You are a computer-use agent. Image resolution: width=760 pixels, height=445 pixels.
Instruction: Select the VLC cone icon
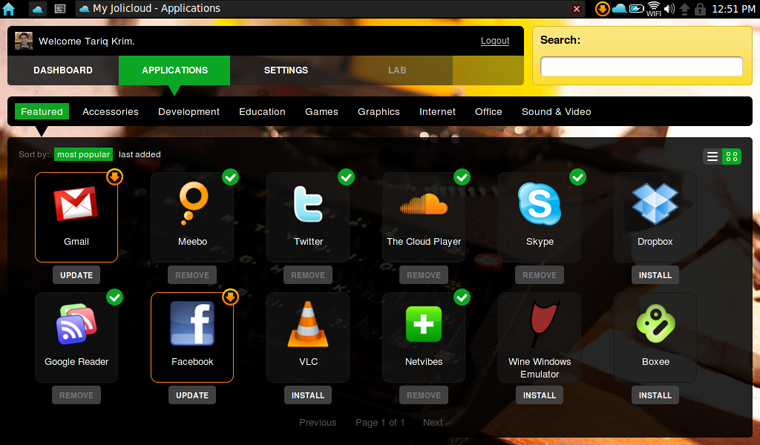(x=308, y=324)
